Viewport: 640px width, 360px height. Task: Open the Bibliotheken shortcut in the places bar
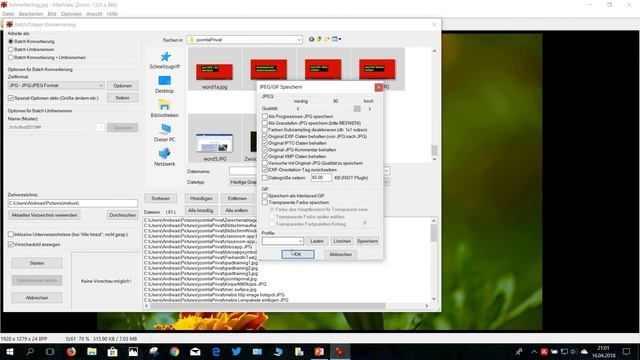coord(164,109)
